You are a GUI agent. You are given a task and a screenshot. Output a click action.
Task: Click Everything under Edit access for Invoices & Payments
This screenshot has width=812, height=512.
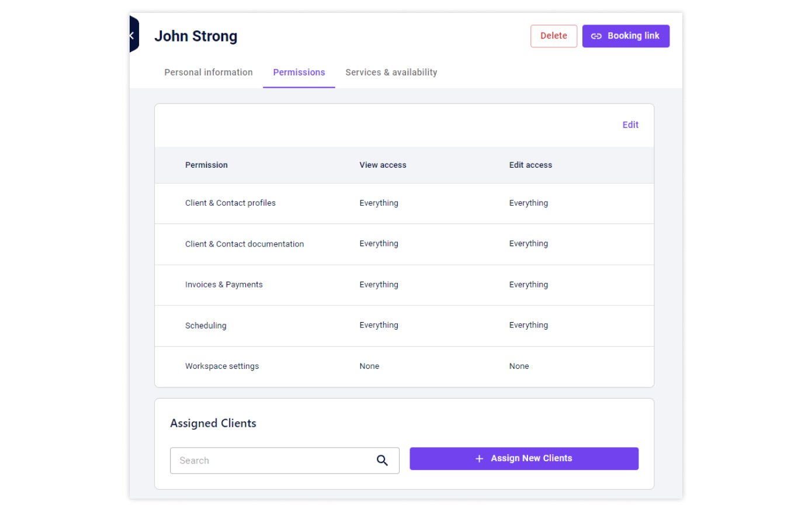[528, 285]
